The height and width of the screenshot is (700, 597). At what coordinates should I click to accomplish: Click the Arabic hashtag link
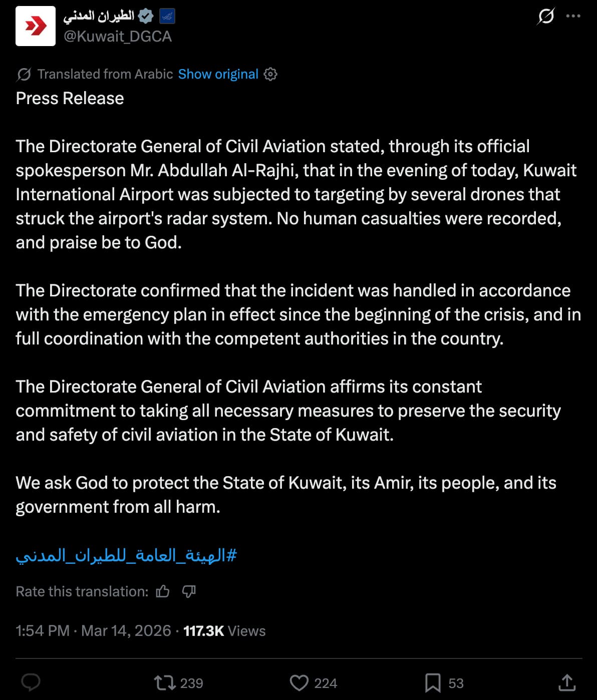126,555
